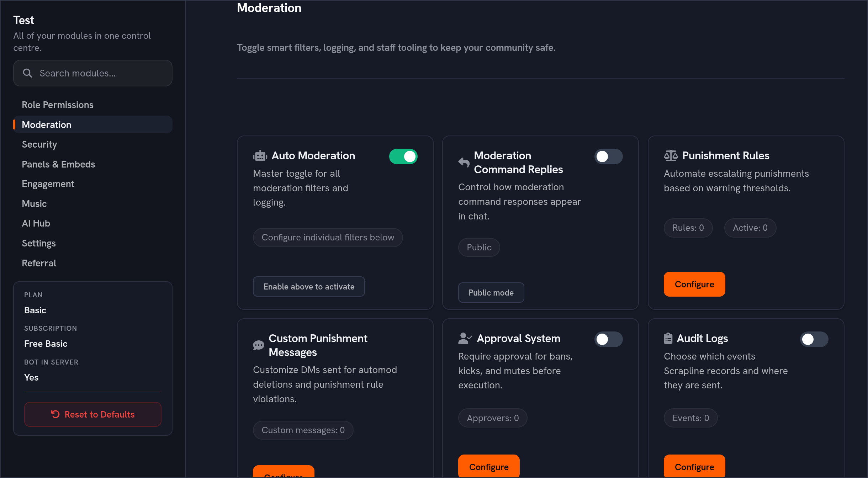The height and width of the screenshot is (478, 868).
Task: Open the Music module section
Action: [x=93, y=204]
